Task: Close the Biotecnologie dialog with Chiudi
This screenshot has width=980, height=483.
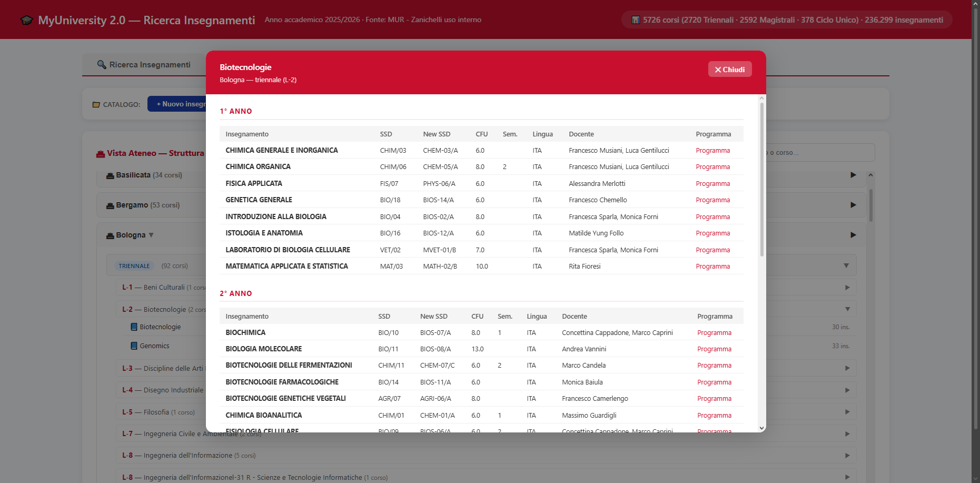Action: click(x=730, y=70)
